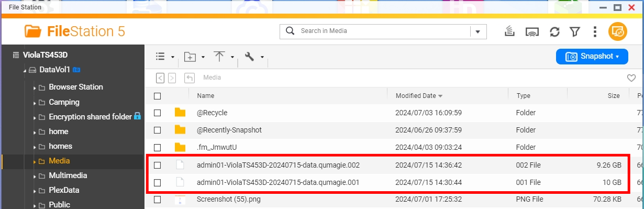644x209 pixels.
Task: Open the more settings three-dots menu
Action: [595, 31]
